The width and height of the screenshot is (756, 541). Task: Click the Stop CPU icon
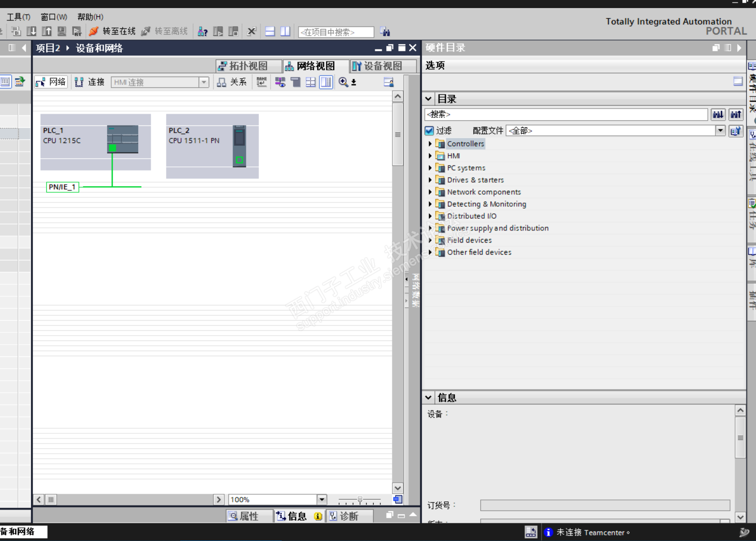[233, 31]
